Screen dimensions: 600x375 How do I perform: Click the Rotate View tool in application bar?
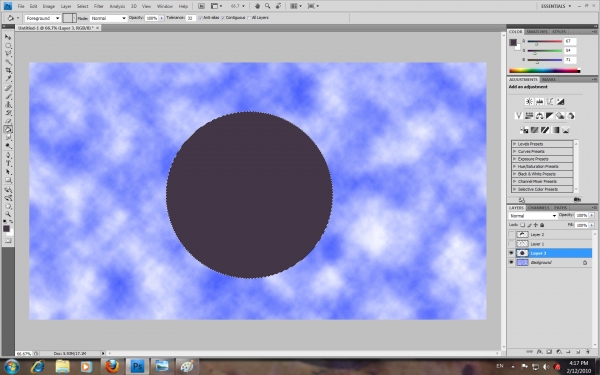pyautogui.click(x=278, y=6)
